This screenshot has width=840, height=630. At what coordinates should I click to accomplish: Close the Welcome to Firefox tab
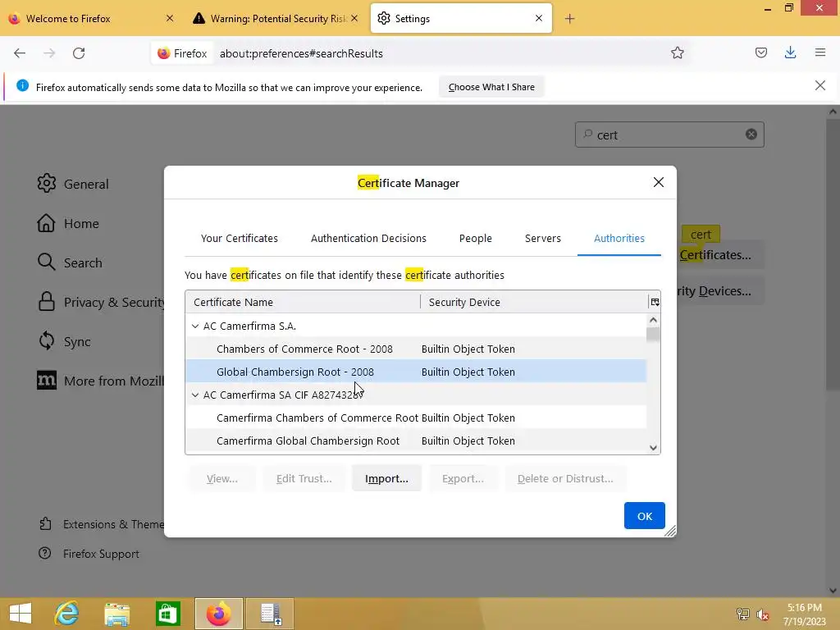[170, 18]
